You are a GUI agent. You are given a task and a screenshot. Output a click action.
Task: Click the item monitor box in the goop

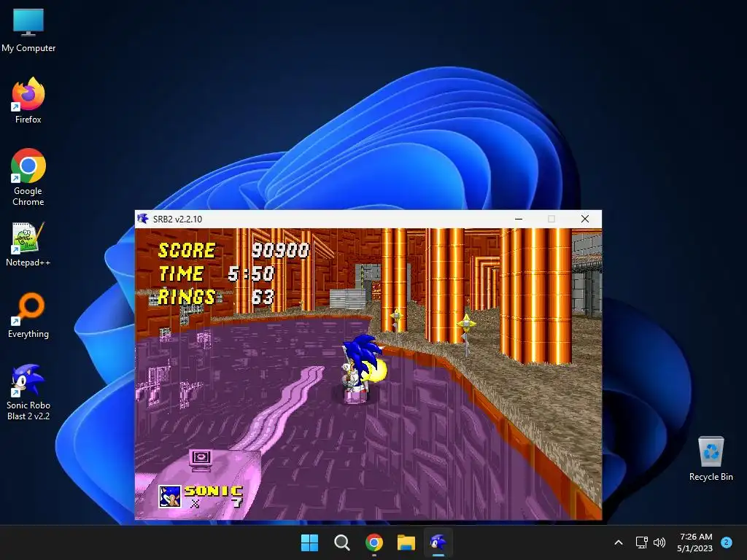[x=201, y=459]
